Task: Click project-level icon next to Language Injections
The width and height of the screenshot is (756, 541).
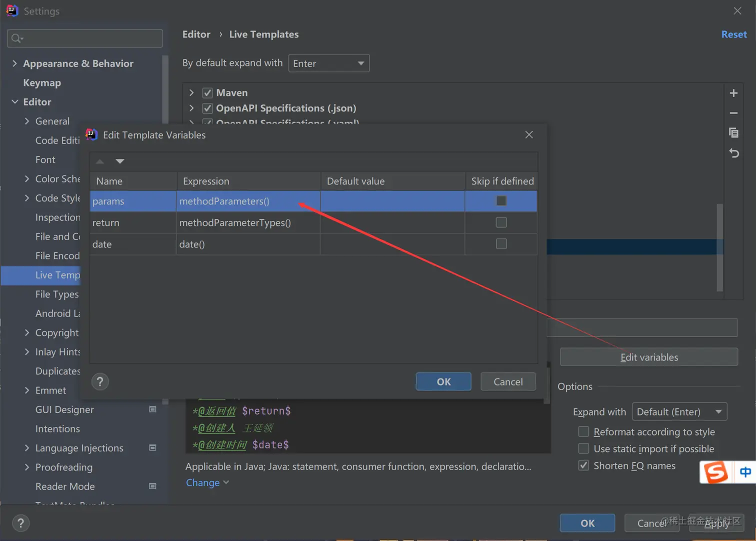Action: tap(153, 448)
